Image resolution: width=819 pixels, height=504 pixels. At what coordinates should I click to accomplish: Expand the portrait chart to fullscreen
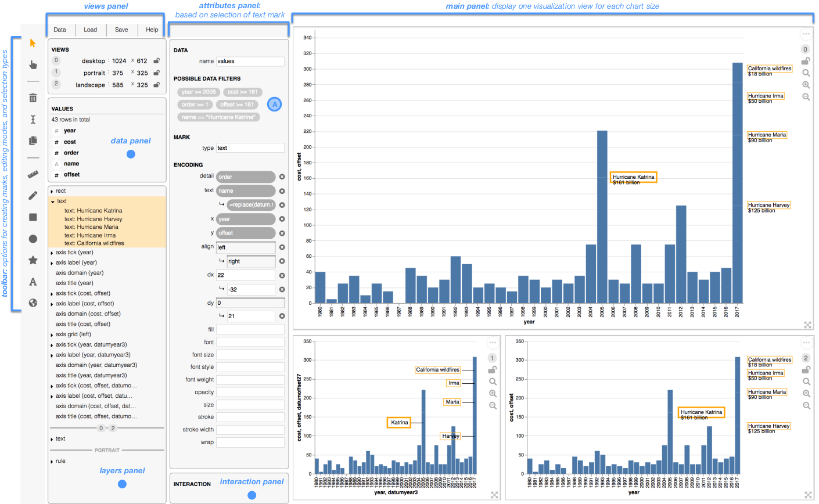pyautogui.click(x=494, y=495)
